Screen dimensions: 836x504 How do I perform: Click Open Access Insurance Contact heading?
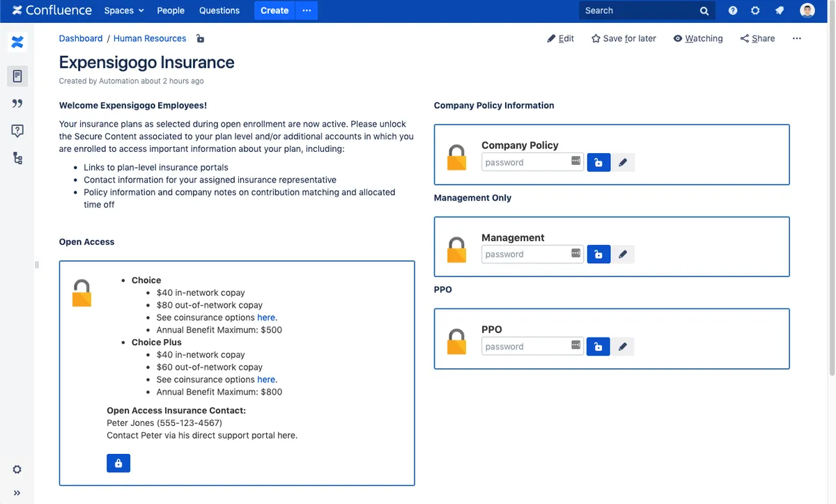pyautogui.click(x=176, y=411)
